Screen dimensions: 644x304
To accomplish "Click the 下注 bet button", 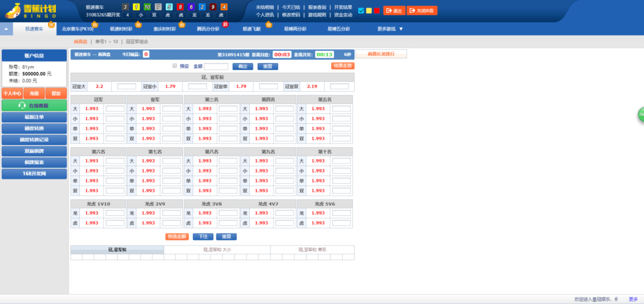I will (x=202, y=237).
